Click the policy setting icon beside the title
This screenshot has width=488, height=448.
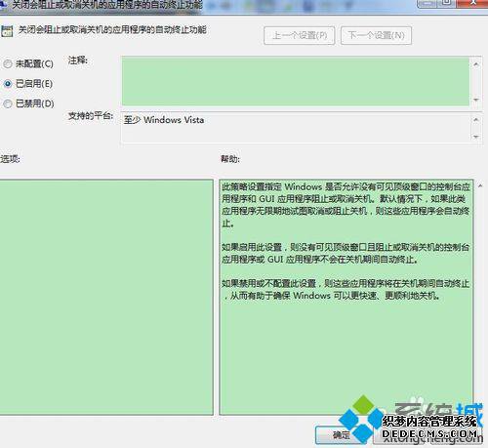pyautogui.click(x=7, y=31)
